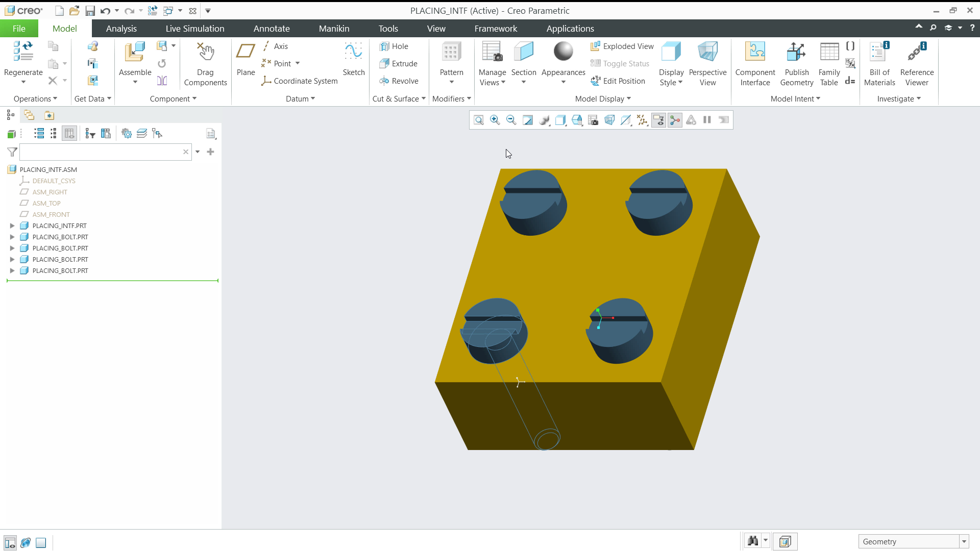This screenshot has height=551, width=980.
Task: Click Publish Geometry icon
Action: click(796, 52)
